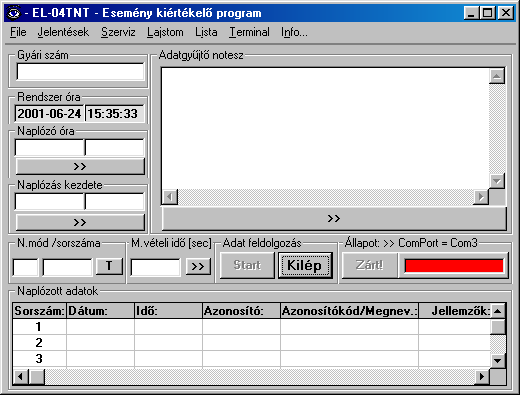Image resolution: width=520 pixels, height=395 pixels.
Task: Click the table scroll right arrow
Action: pyautogui.click(x=482, y=377)
